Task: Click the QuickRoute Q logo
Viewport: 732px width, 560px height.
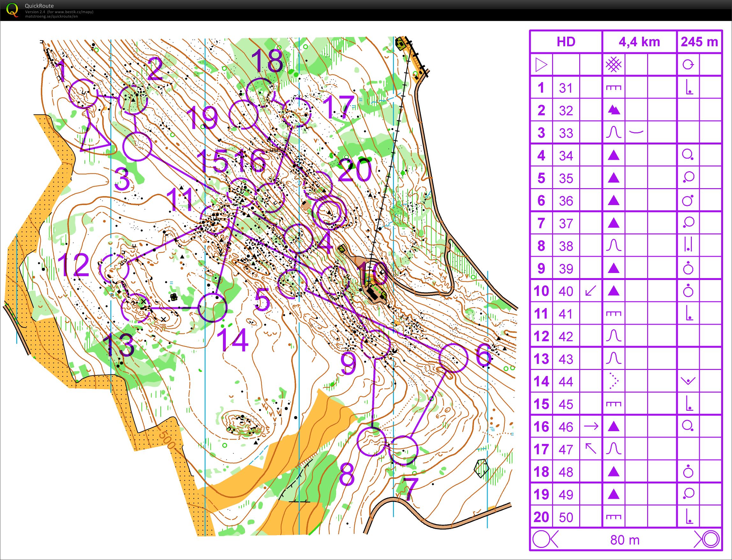Action: [12, 9]
